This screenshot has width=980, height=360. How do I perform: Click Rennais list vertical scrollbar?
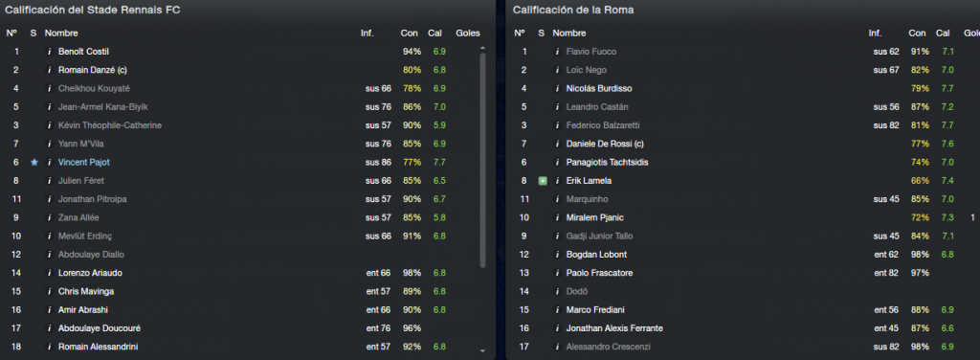(482, 161)
